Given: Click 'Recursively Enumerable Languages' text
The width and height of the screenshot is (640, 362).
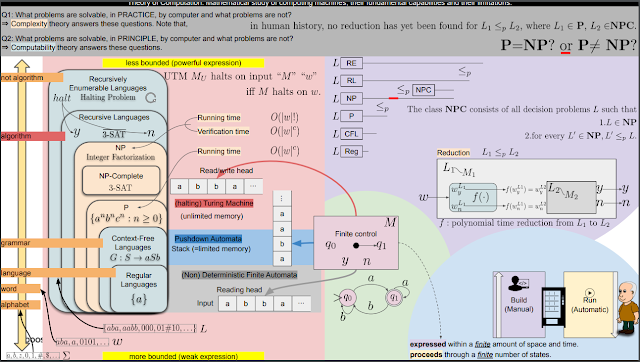Looking at the screenshot, I should coord(108,83).
